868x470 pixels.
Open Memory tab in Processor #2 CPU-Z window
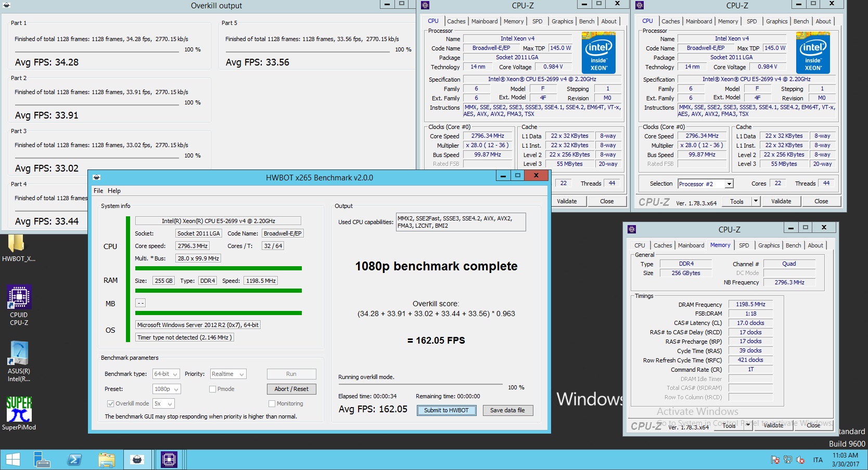click(x=728, y=21)
